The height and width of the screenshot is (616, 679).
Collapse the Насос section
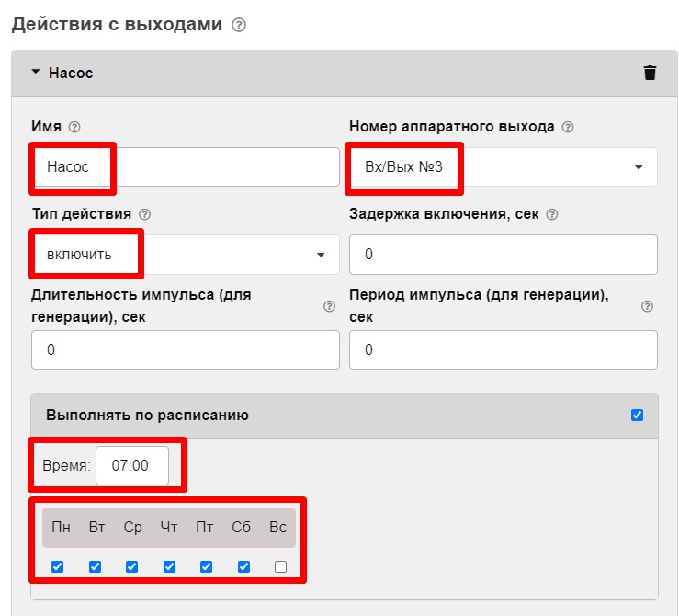(37, 73)
